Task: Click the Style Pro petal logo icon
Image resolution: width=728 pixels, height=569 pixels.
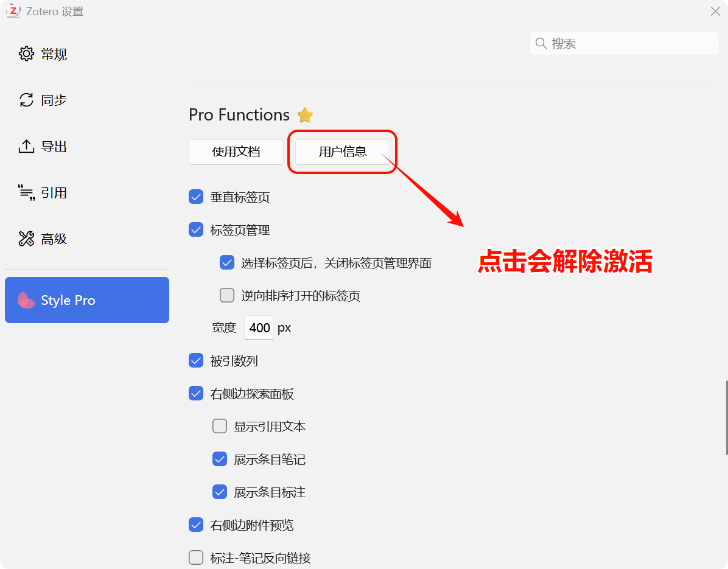Action: (26, 300)
